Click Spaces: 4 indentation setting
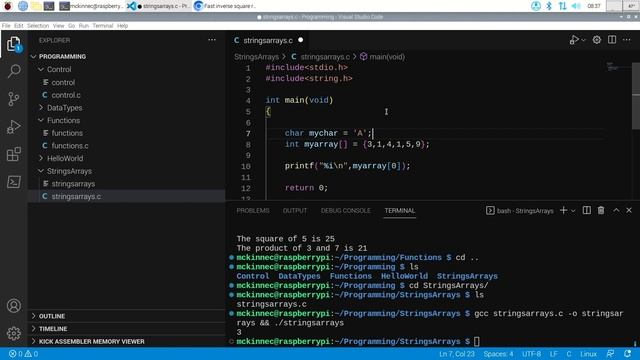This screenshot has height=360, width=640. click(x=498, y=354)
